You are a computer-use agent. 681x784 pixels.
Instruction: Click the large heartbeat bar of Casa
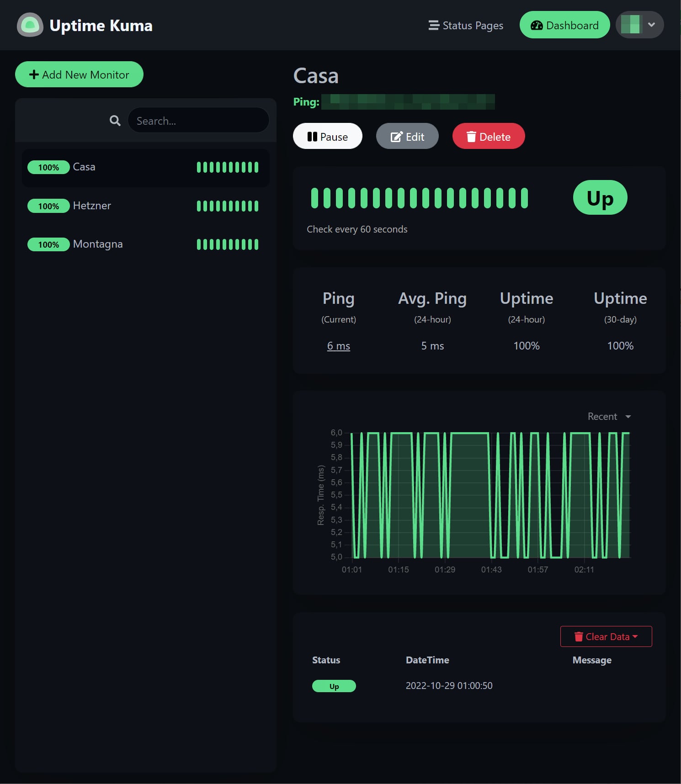420,198
